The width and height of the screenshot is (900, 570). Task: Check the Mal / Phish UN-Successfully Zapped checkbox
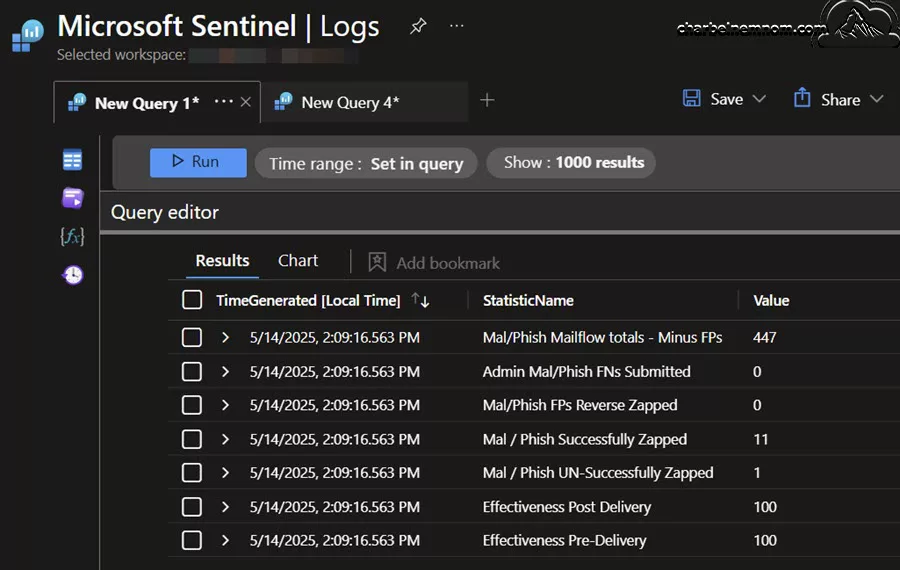coord(192,472)
